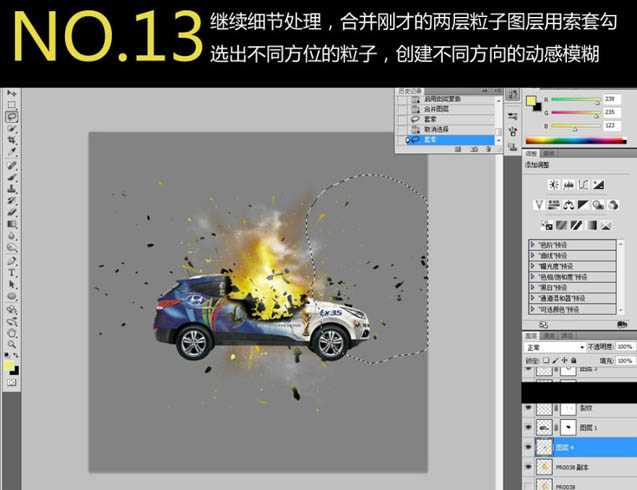Add Color Balance adjustment
The image size is (637, 490).
tap(568, 205)
